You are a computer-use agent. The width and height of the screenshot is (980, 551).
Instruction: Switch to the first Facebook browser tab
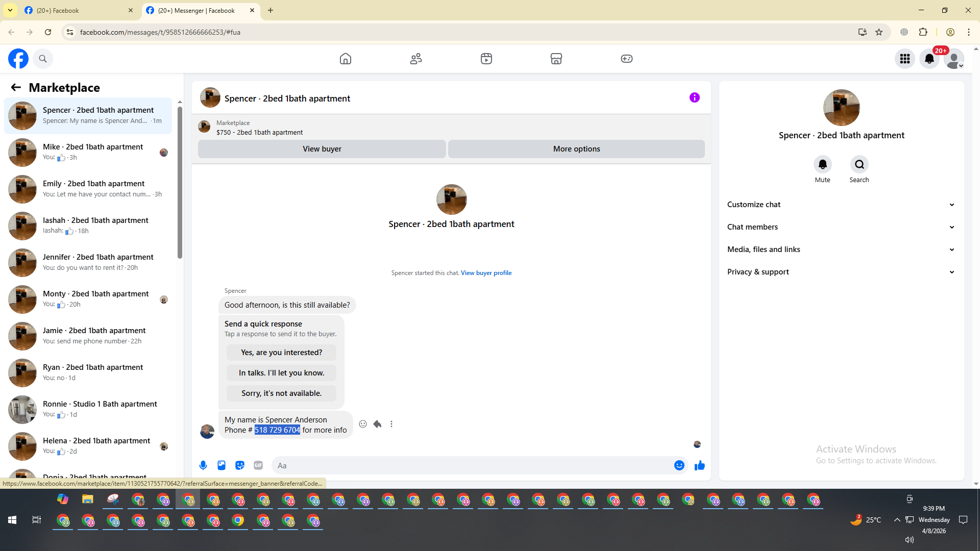pyautogui.click(x=77, y=10)
